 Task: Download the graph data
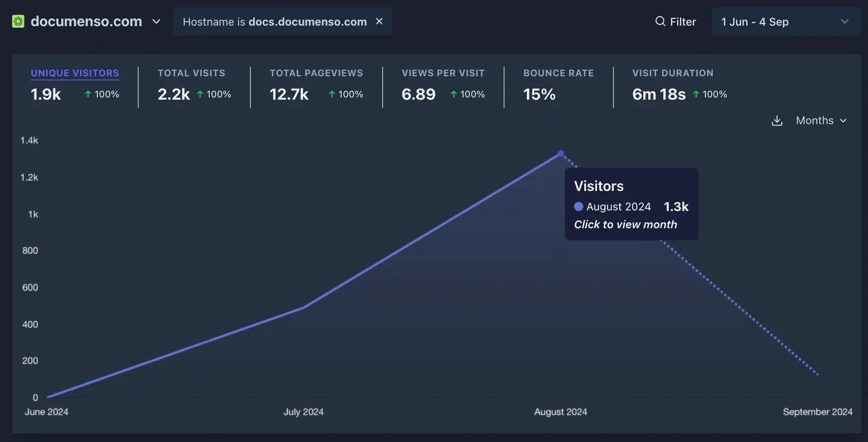pos(777,121)
